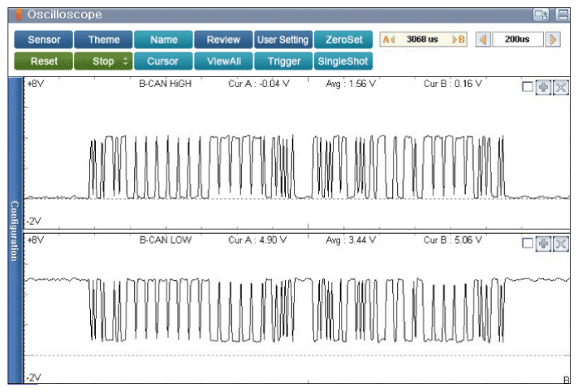Click the 3068 us cursor A-B interval display
578x392 pixels.
click(x=424, y=40)
